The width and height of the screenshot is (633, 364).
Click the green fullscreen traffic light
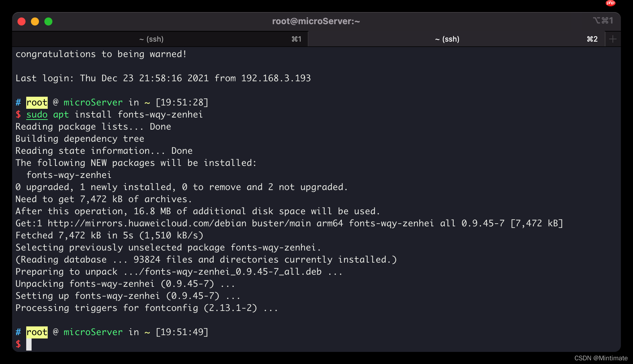click(49, 21)
